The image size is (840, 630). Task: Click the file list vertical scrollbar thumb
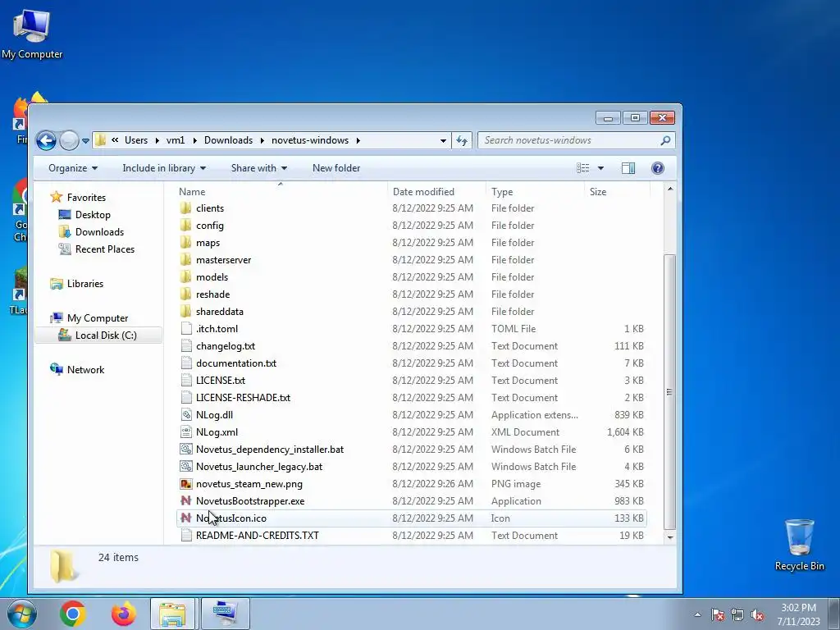click(x=669, y=391)
